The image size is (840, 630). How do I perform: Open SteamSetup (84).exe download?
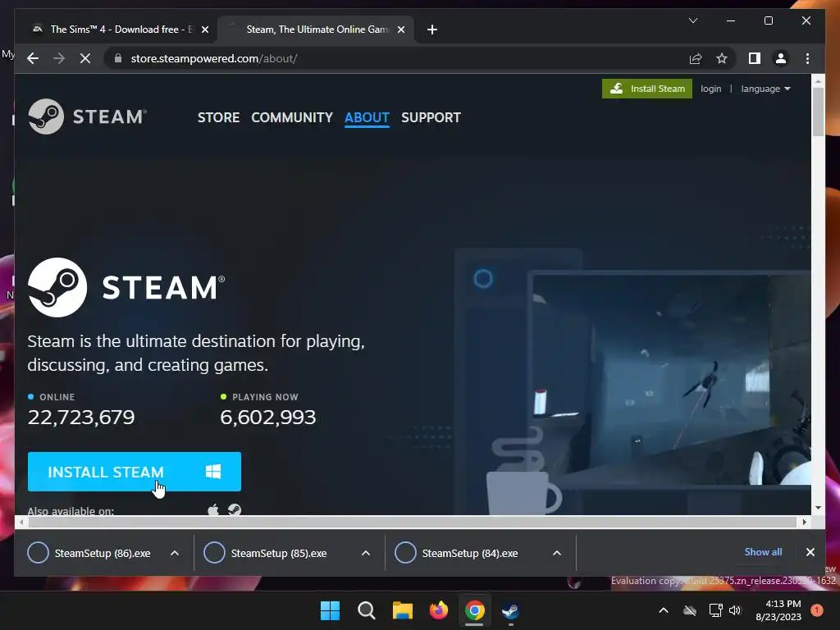(x=456, y=553)
